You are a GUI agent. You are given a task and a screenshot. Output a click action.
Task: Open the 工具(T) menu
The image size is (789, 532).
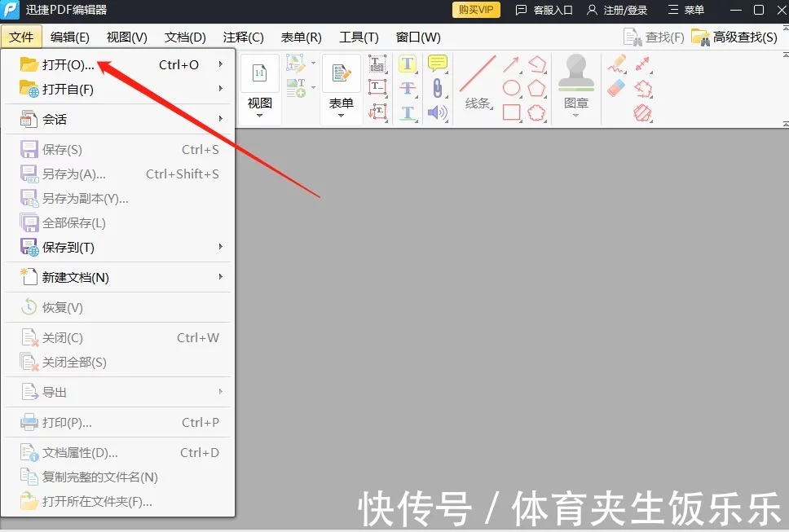tap(359, 37)
